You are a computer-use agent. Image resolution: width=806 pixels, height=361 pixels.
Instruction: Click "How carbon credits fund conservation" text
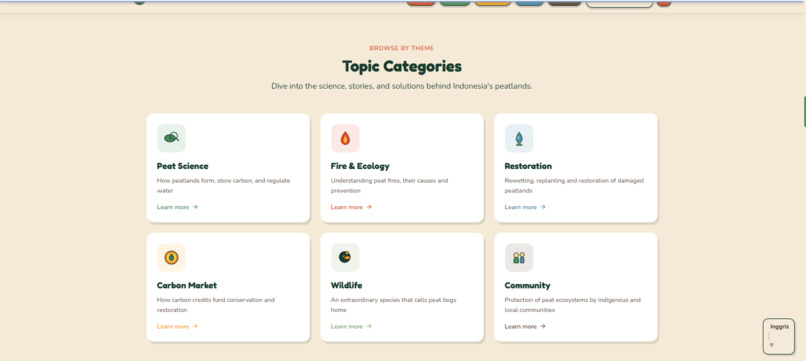216,305
